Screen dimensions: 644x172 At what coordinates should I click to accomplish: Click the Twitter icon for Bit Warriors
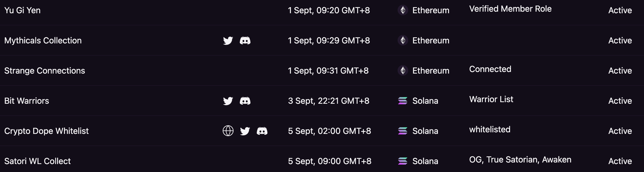228,101
